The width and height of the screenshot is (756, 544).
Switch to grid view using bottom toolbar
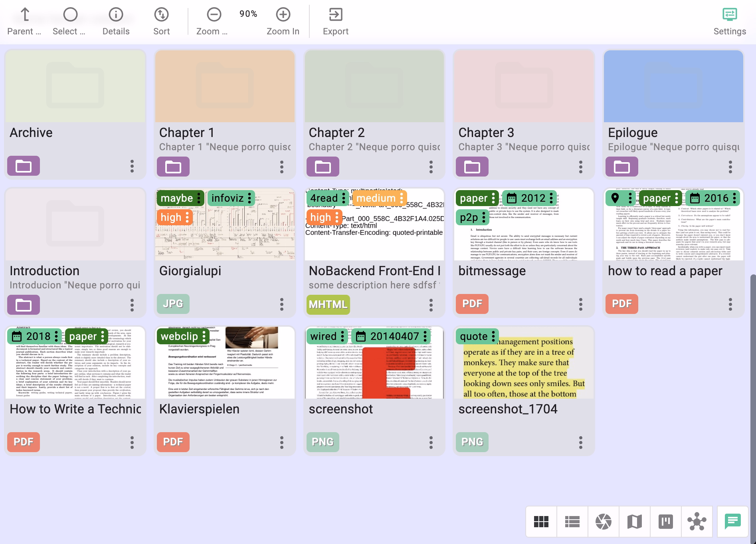click(x=542, y=521)
